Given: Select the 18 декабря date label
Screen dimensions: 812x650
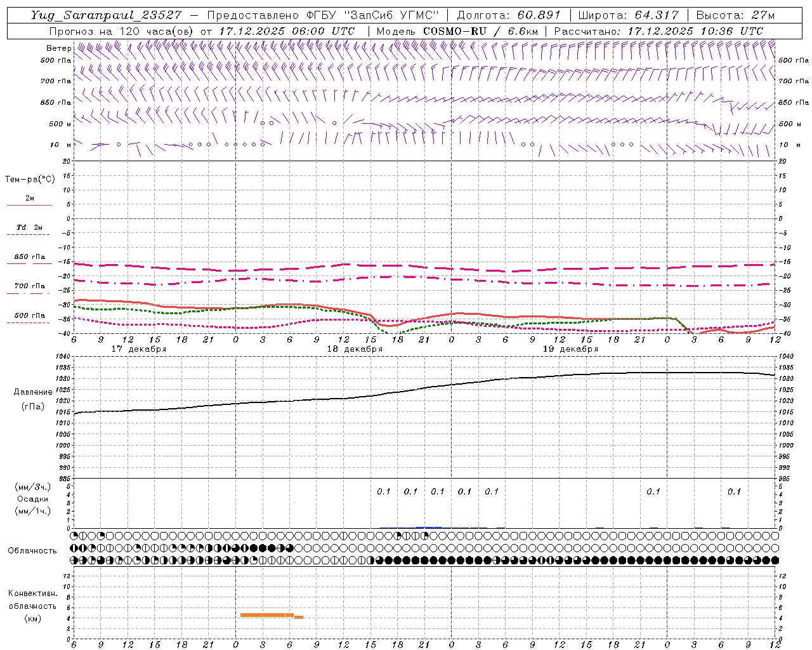Looking at the screenshot, I should (x=355, y=349).
